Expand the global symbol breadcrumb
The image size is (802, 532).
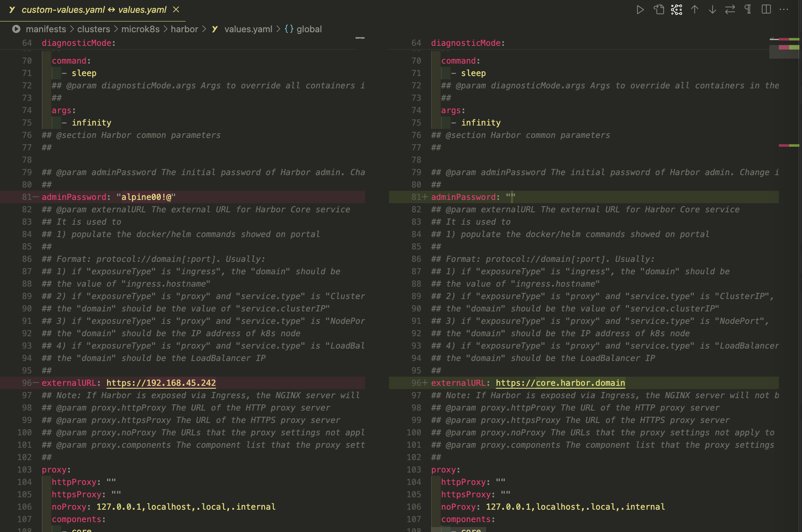[x=308, y=29]
